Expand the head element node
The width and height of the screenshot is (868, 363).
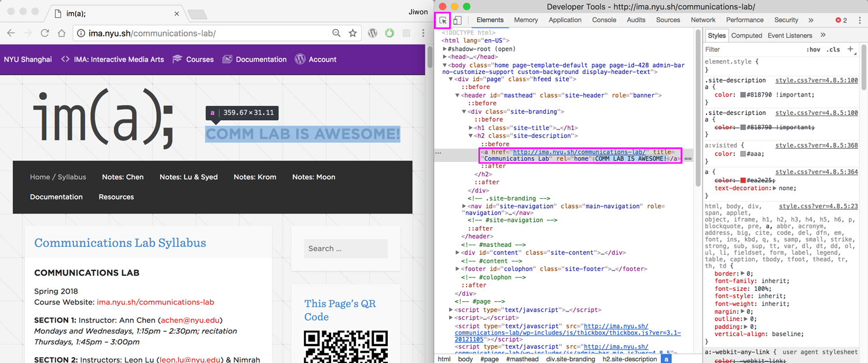pyautogui.click(x=444, y=57)
